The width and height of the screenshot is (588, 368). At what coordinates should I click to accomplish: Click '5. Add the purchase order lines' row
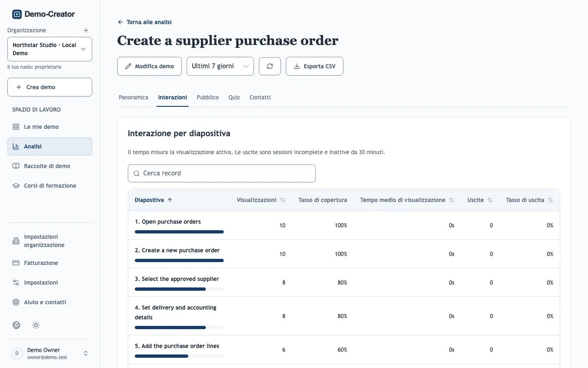[344, 350]
